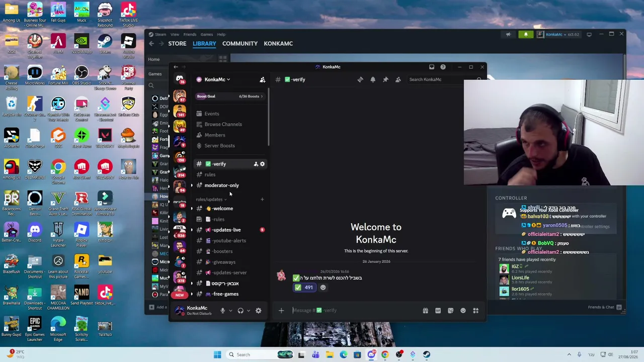
Task: Open Steam from the Windows taskbar
Action: 426,354
